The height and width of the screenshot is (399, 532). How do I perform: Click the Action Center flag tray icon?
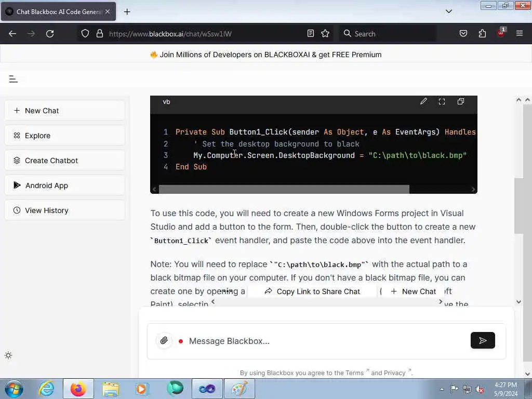454,389
